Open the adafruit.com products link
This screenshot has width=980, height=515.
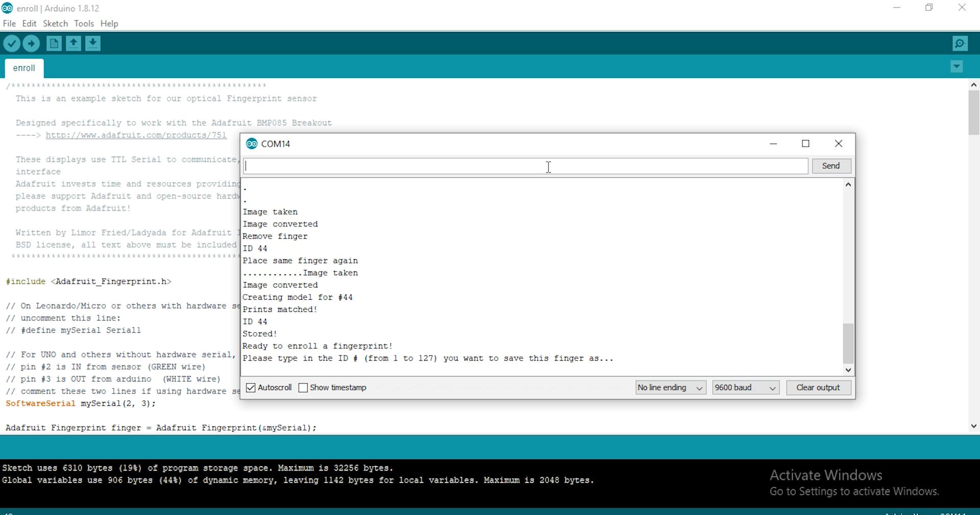(136, 135)
